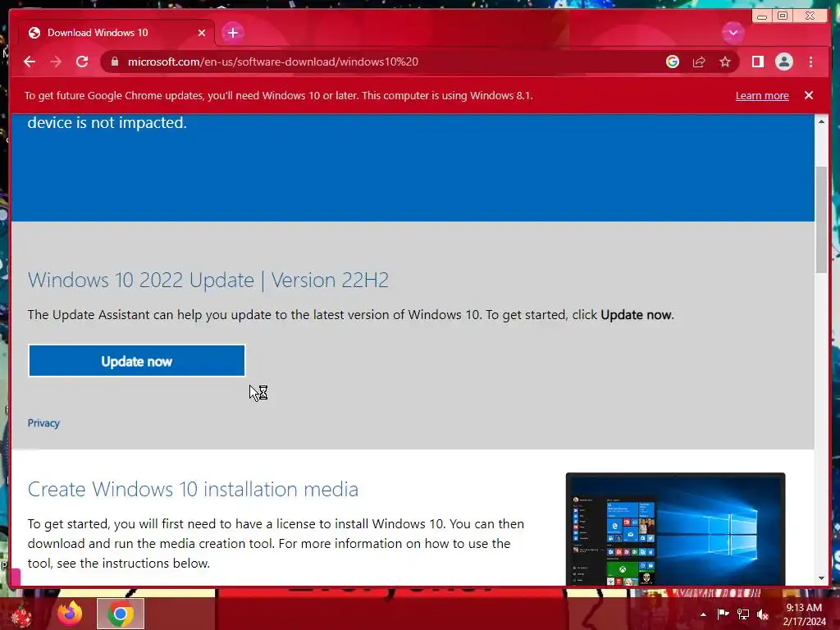Open Action Center flag icon
The height and width of the screenshot is (630, 840).
coord(723,614)
